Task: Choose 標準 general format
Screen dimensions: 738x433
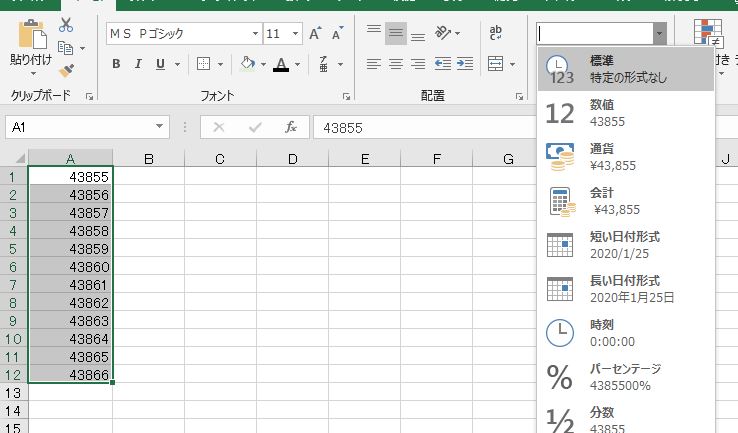Action: tap(626, 69)
